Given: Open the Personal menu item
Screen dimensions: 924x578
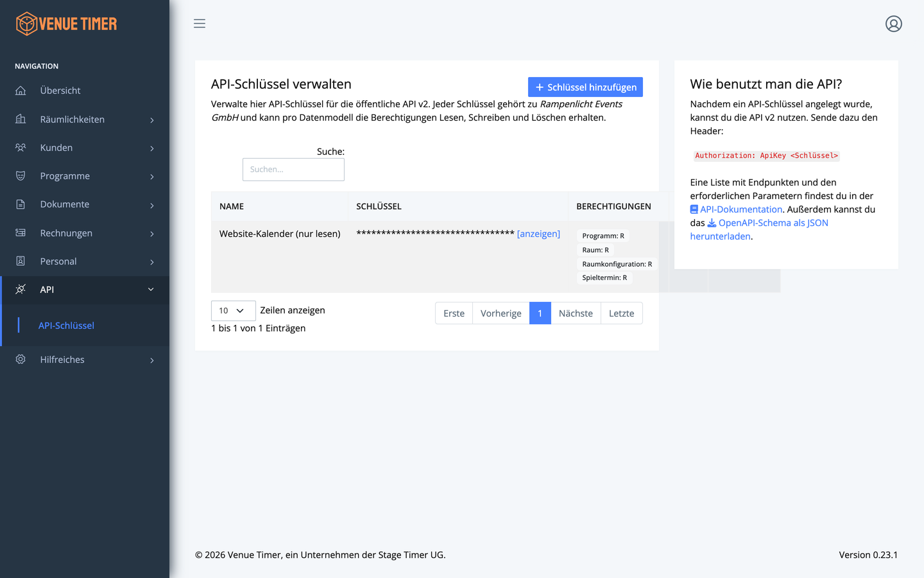Looking at the screenshot, I should click(x=85, y=261).
